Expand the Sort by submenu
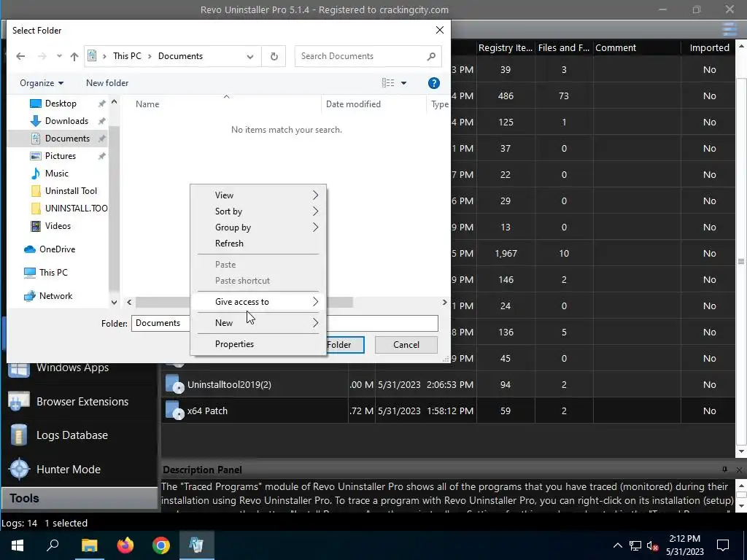The height and width of the screenshot is (560, 747). 258,211
